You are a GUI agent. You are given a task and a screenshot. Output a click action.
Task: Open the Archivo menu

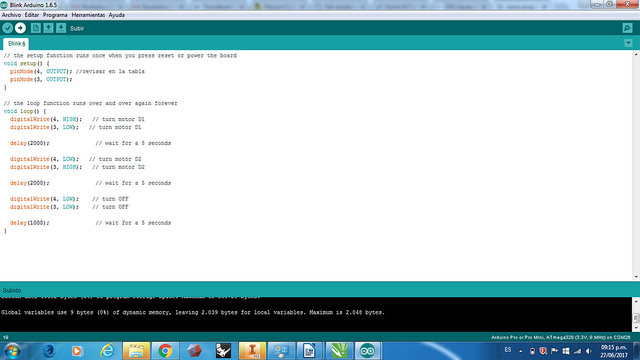(11, 15)
